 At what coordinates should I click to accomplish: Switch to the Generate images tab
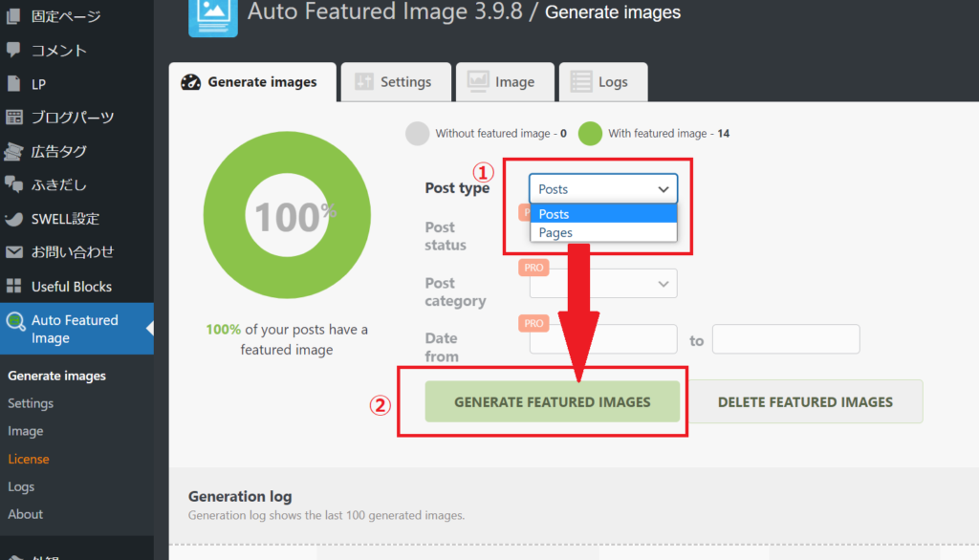[252, 82]
